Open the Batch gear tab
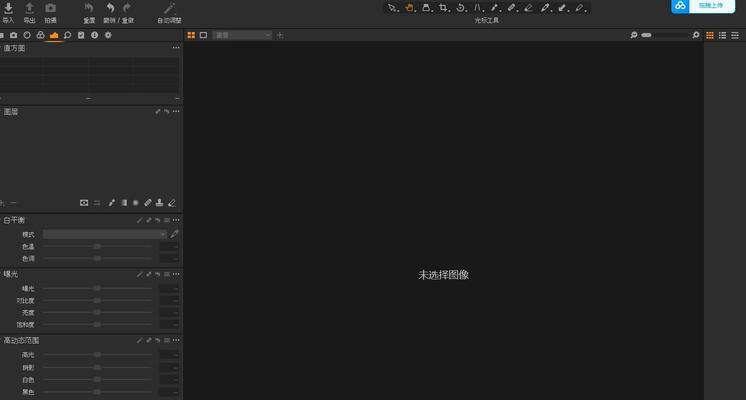The height and width of the screenshot is (400, 746). (x=108, y=35)
